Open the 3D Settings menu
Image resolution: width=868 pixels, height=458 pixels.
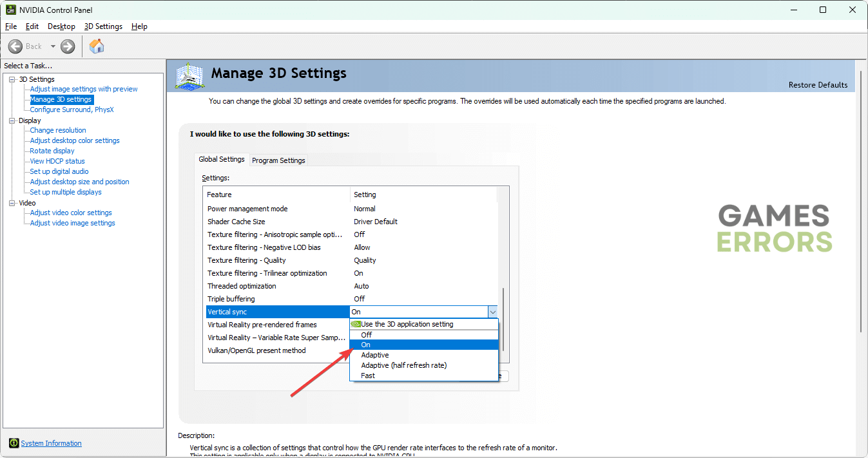(103, 26)
